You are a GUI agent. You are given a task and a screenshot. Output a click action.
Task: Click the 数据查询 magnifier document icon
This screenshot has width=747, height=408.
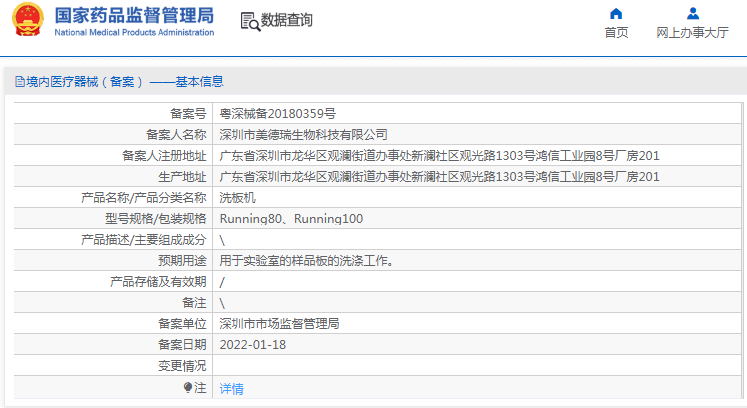point(250,20)
